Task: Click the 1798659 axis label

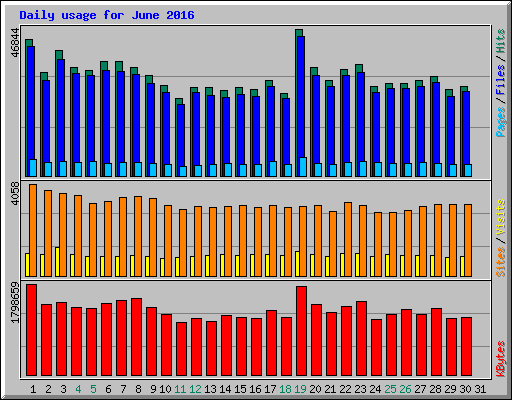Action: click(x=15, y=303)
